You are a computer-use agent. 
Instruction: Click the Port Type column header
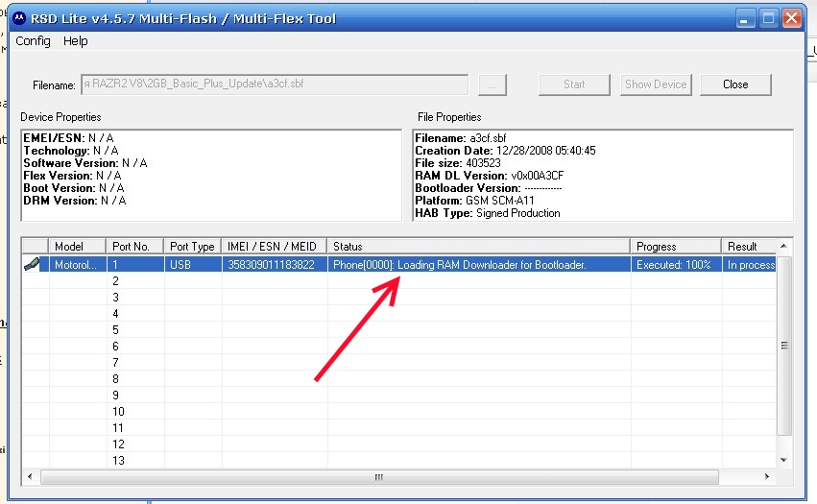click(193, 246)
